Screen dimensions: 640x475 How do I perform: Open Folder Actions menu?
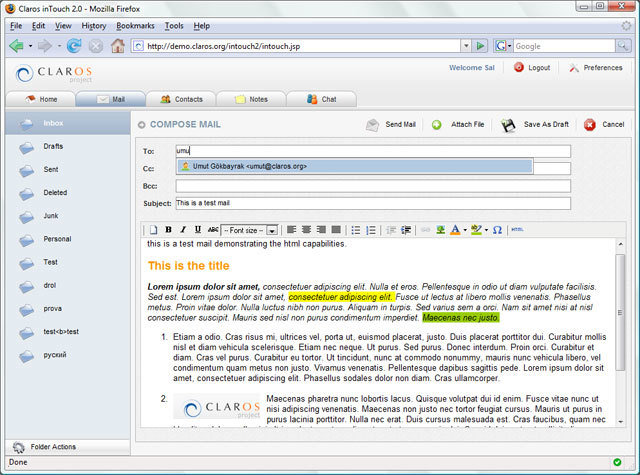tap(68, 447)
